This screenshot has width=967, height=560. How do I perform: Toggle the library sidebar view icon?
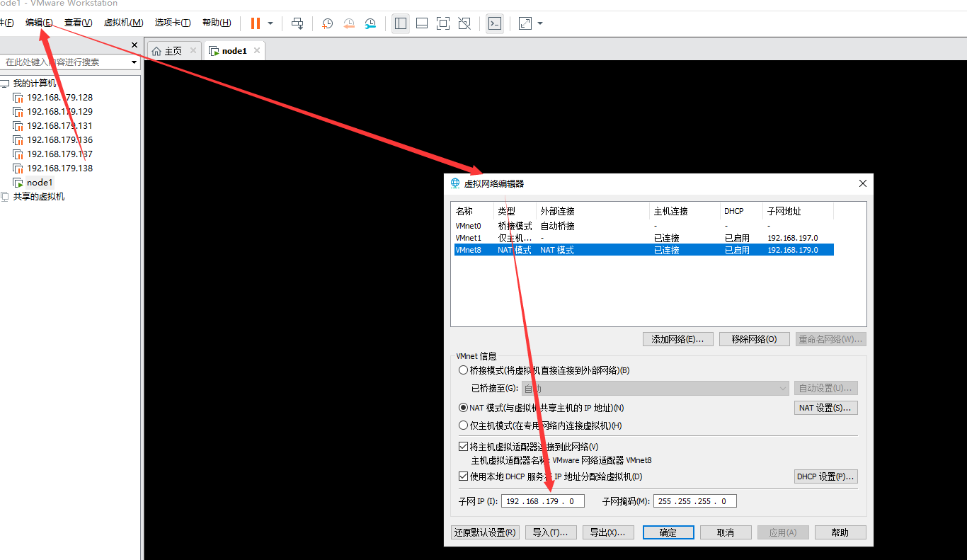click(x=401, y=23)
